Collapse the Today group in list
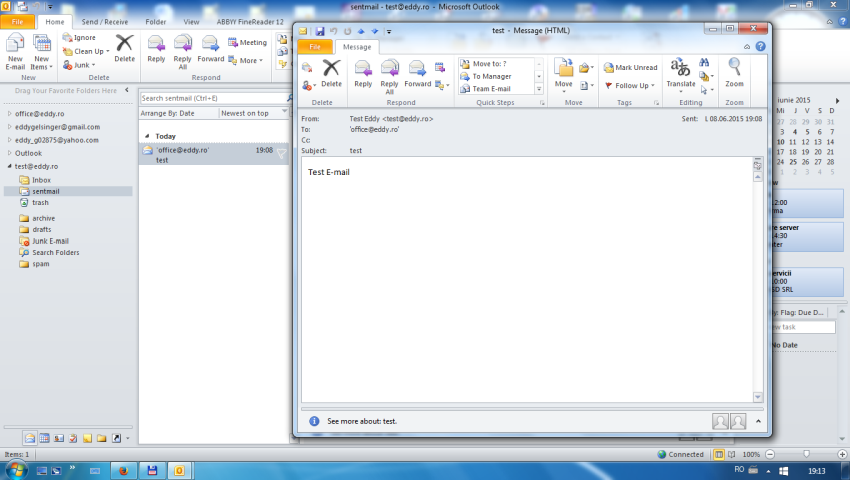 pyautogui.click(x=147, y=136)
